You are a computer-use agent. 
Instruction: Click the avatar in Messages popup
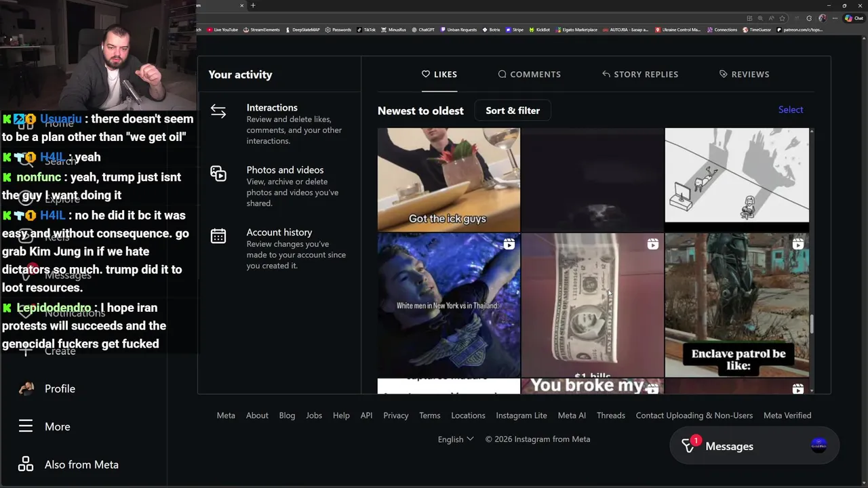(x=818, y=445)
